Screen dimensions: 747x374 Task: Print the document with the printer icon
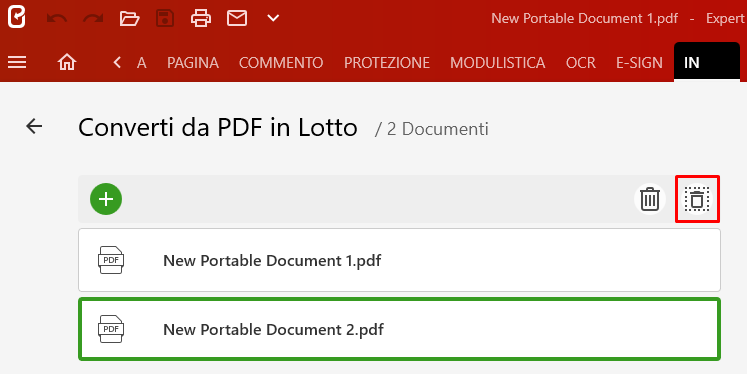coord(201,19)
